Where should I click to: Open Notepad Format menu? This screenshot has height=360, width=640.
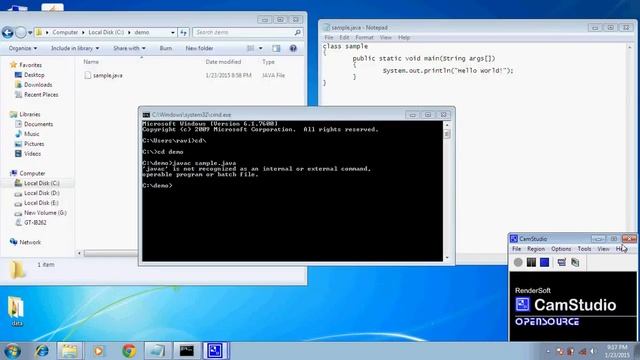pos(364,38)
